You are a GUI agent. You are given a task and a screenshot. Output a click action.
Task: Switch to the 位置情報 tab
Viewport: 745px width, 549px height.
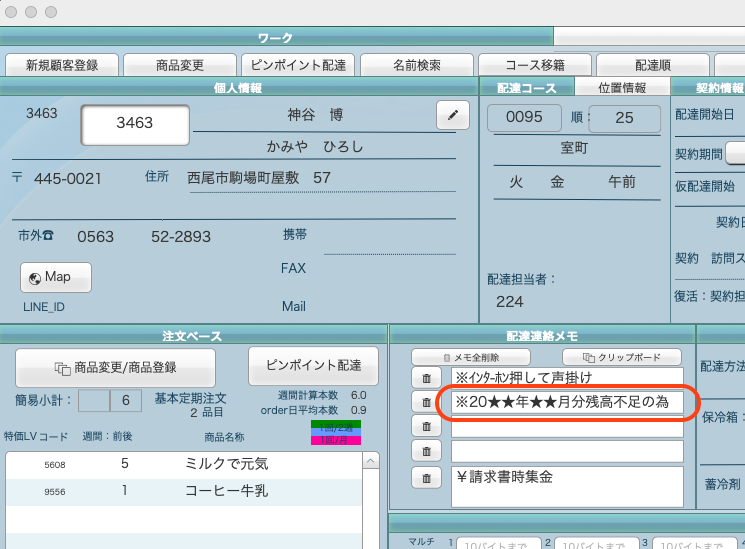click(622, 88)
